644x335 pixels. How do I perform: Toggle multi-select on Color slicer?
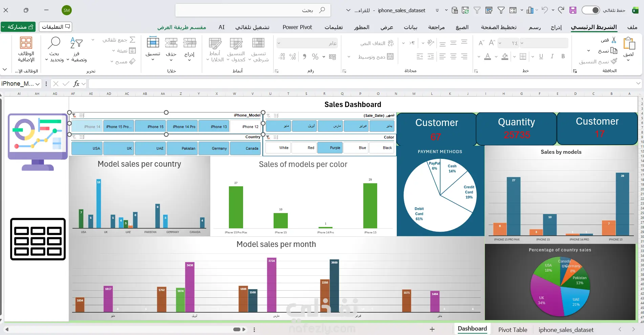coord(276,137)
